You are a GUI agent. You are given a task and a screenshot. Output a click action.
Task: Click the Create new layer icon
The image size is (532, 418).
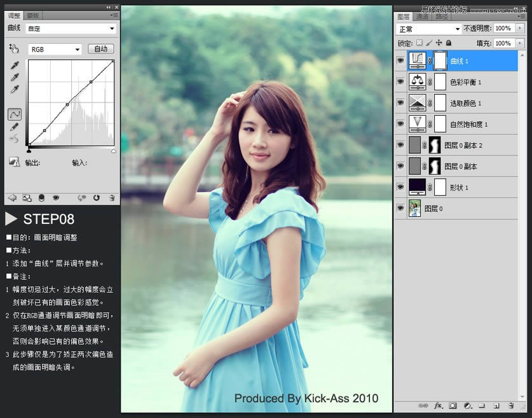(497, 406)
